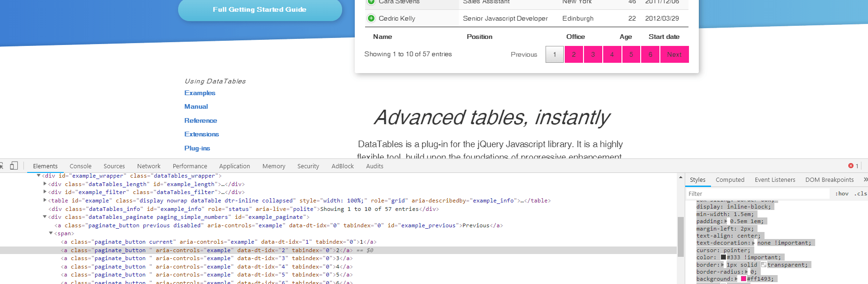Expand the padding shorthand property
The width and height of the screenshot is (868, 284).
coord(726,221)
